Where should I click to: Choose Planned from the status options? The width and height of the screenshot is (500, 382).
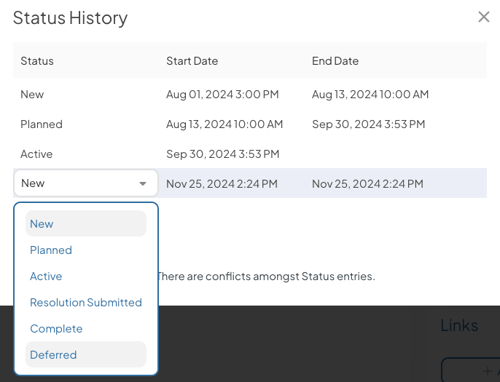[x=86, y=250]
